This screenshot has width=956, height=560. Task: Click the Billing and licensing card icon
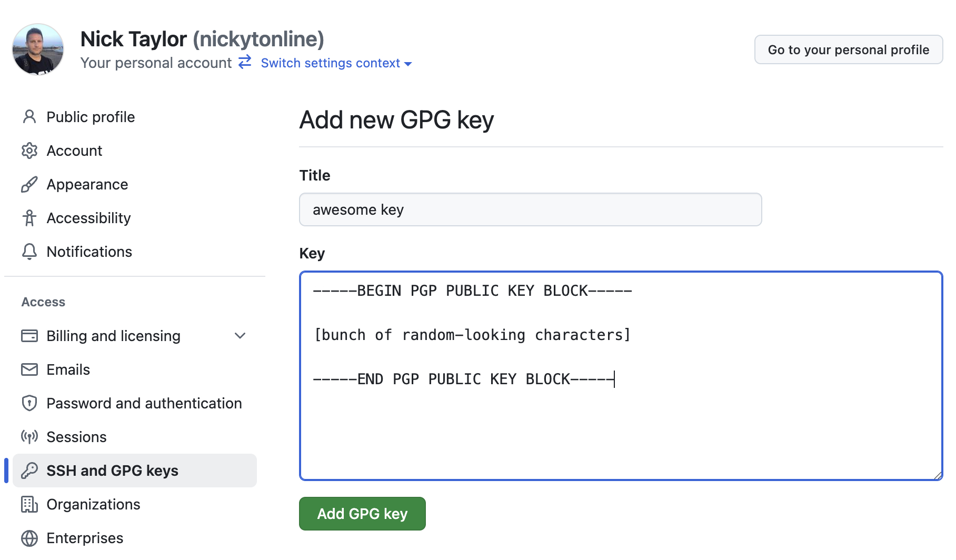(x=29, y=336)
